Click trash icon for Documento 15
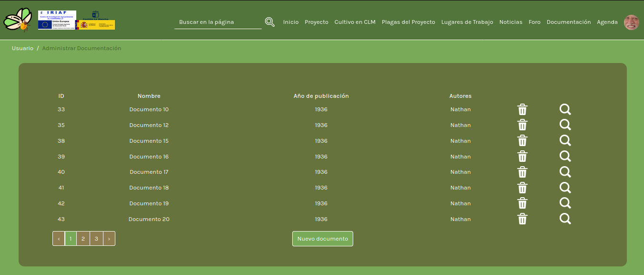Viewport: 644px width, 275px height. coord(522,141)
